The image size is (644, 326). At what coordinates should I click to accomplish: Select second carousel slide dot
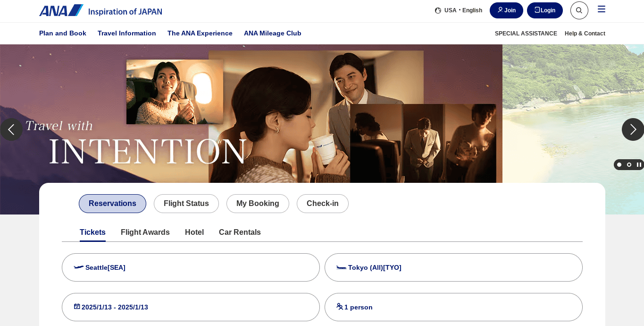coord(629,165)
